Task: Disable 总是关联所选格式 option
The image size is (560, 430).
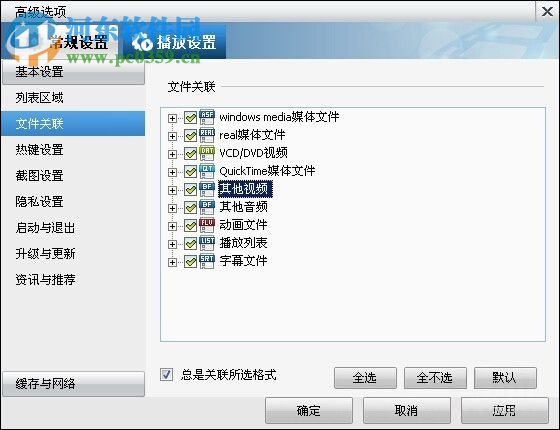Action: 166,375
